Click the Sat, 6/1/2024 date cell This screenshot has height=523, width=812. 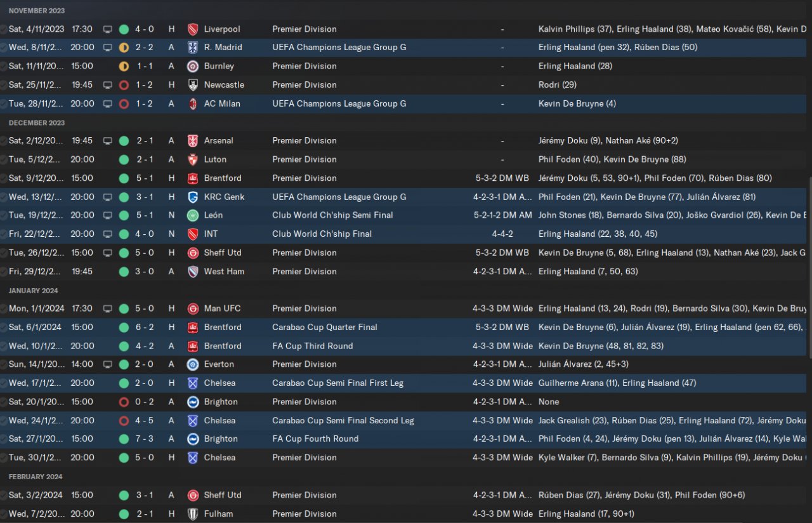click(x=35, y=328)
